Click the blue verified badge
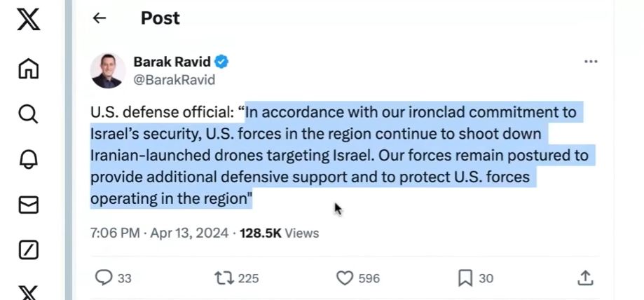The image size is (644, 300). (x=221, y=62)
